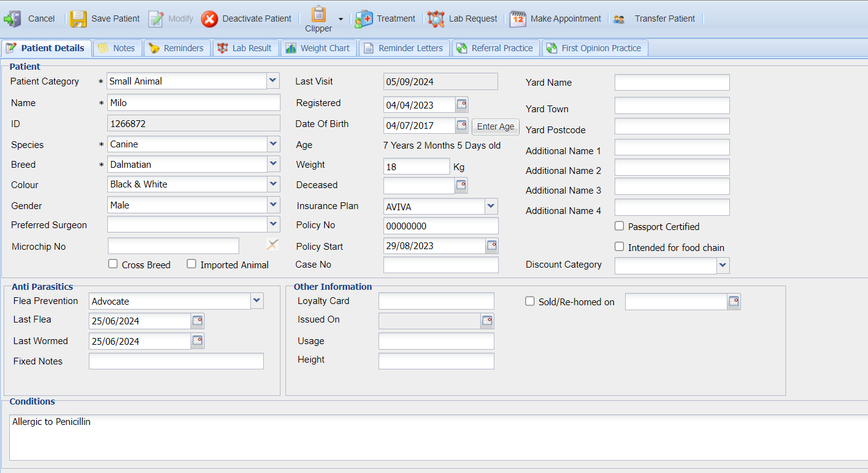
Task: Expand the Patient Category dropdown
Action: coord(273,81)
